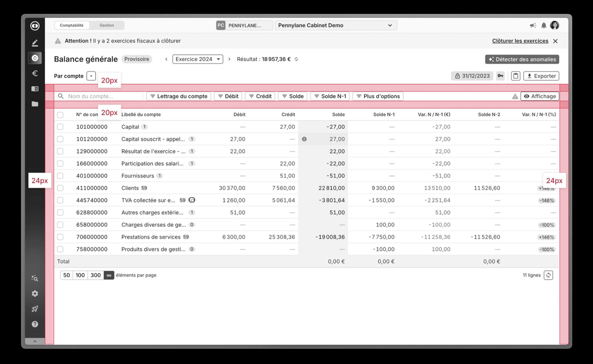Open the euro icon in the sidebar

(35, 73)
